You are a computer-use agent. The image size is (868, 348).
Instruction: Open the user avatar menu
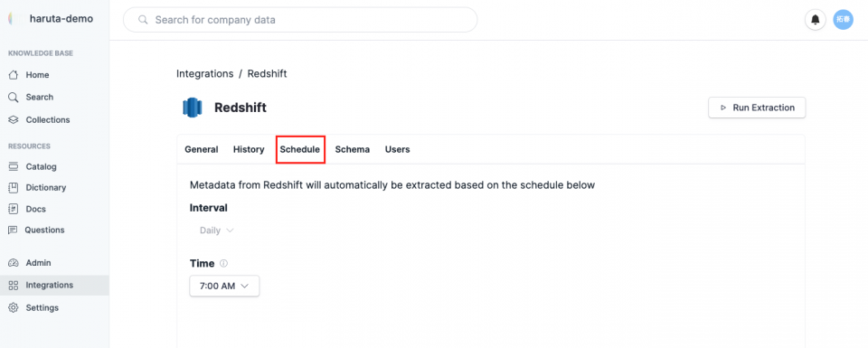843,20
